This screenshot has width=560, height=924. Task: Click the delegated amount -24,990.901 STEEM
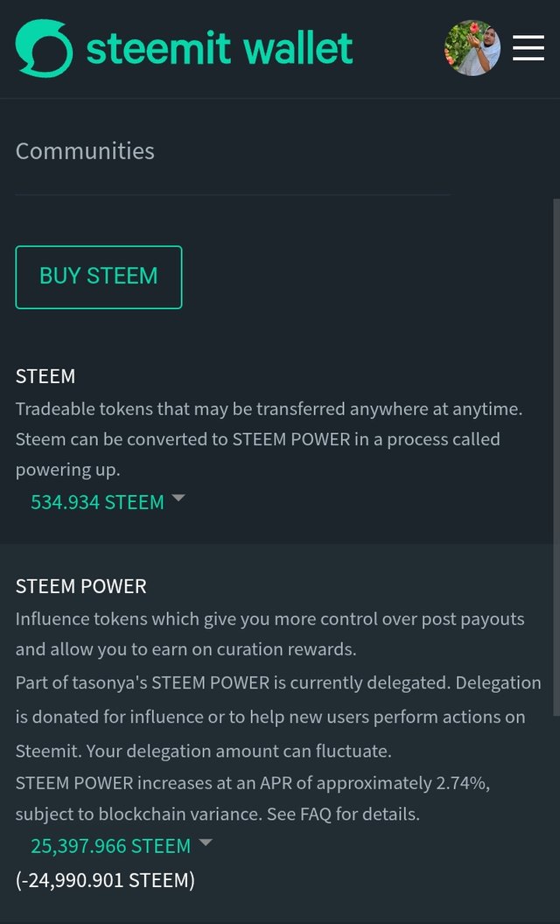105,879
